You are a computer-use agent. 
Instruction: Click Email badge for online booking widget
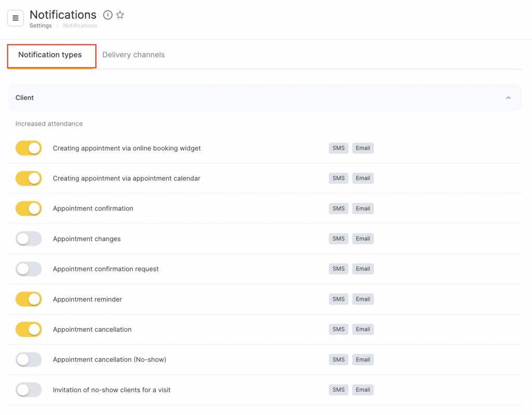(363, 149)
